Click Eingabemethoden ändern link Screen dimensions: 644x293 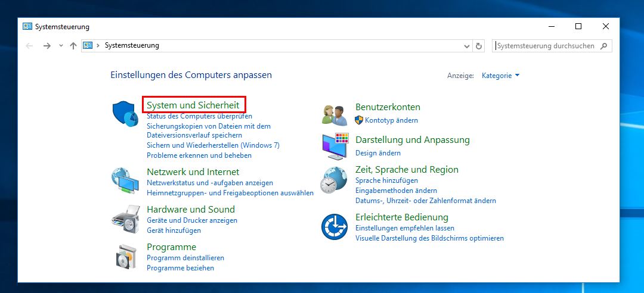point(396,191)
